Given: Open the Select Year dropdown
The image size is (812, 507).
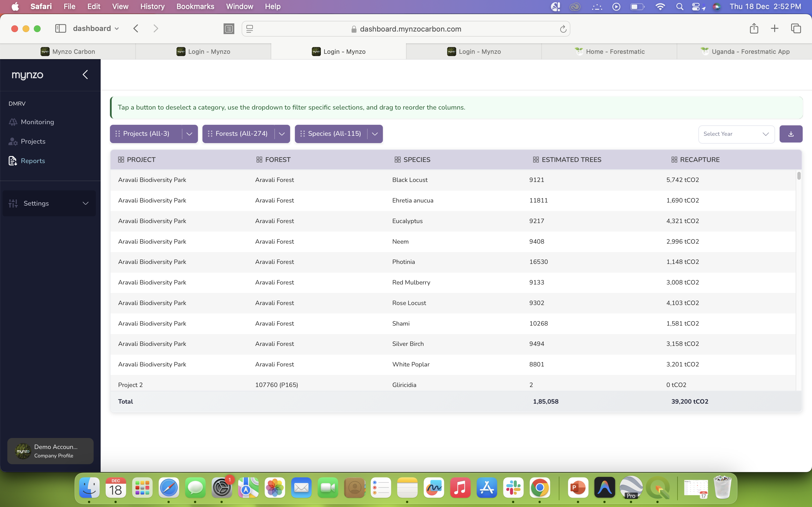Looking at the screenshot, I should point(736,134).
